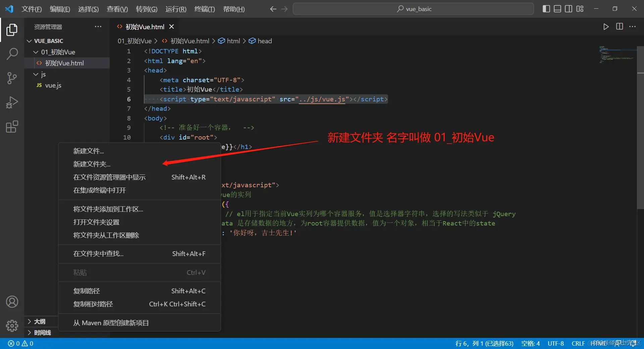This screenshot has width=644, height=349.
Task: Collapse the js folder
Action: point(67,74)
